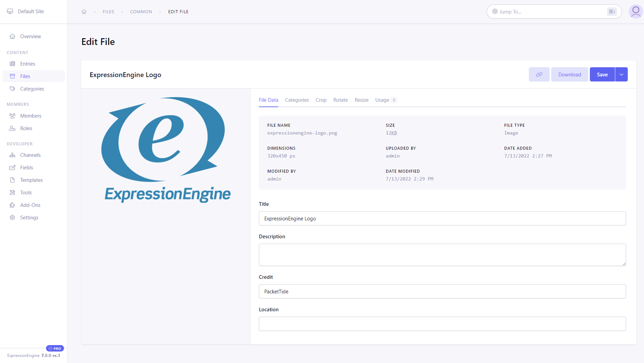Click date added 7/13/2022 2:27 PM
This screenshot has height=363, width=644.
528,156
